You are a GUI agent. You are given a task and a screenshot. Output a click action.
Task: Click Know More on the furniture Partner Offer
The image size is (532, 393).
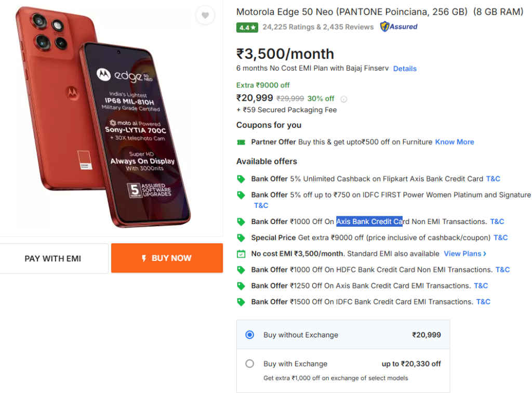(455, 141)
